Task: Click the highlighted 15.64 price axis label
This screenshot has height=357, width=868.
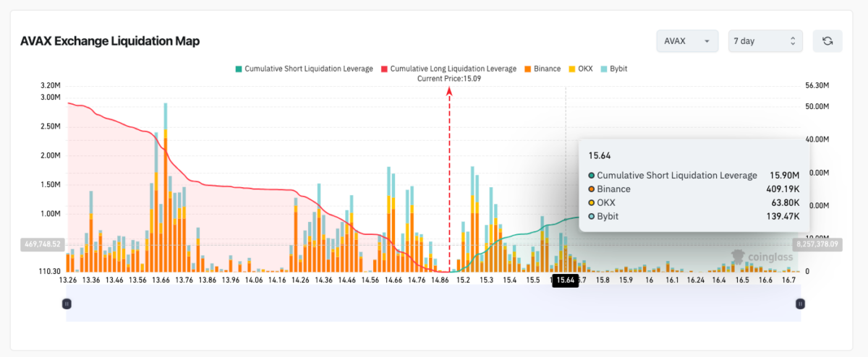Action: 564,280
